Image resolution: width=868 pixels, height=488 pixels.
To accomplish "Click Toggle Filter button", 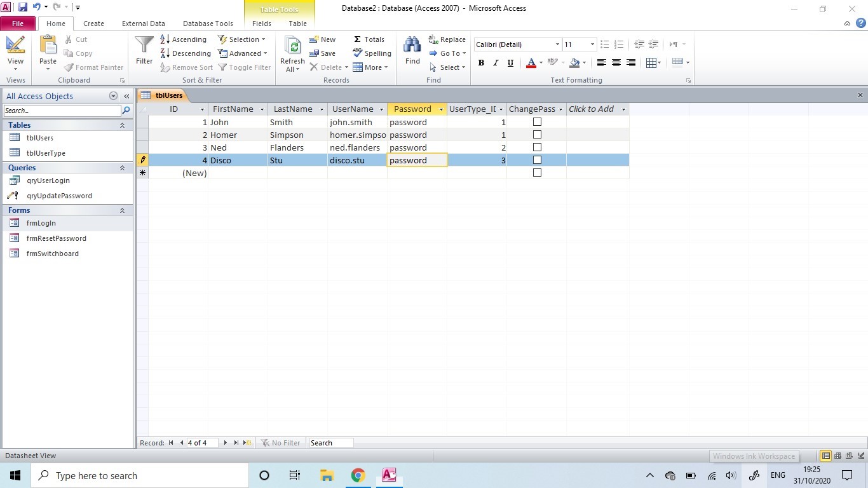I will 245,67.
